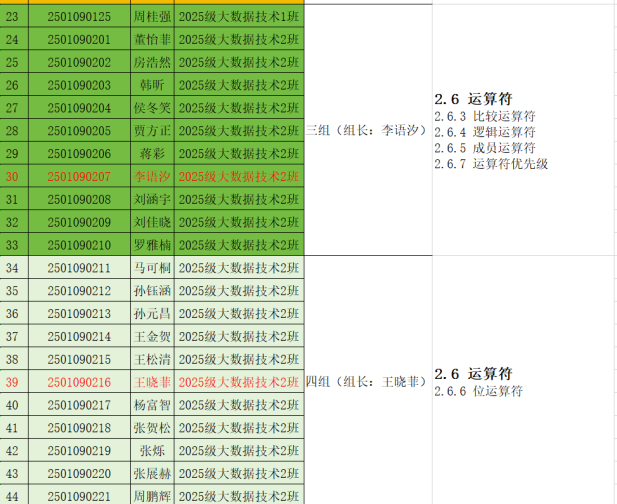This screenshot has height=504, width=617.
Task: Select name cell 韩昕
Action: pos(152,85)
